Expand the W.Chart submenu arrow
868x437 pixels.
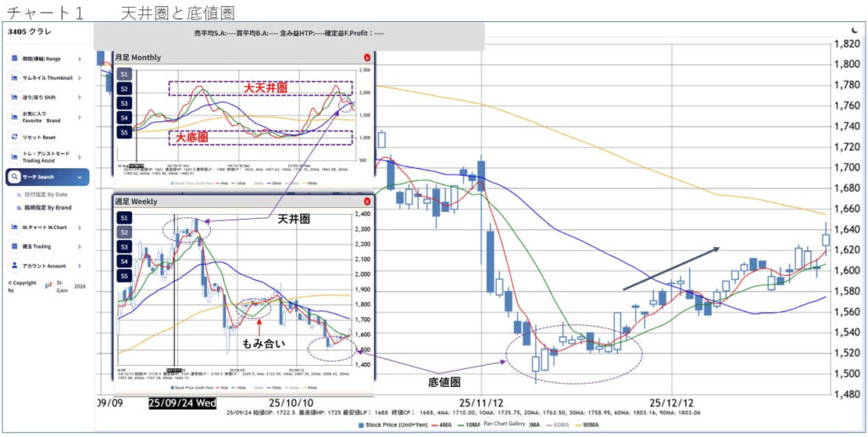(80, 227)
